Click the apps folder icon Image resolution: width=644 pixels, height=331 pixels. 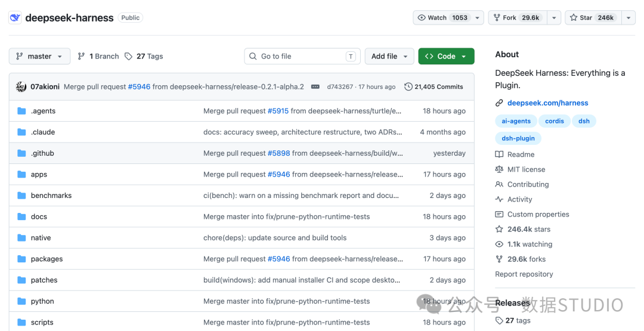click(x=22, y=174)
